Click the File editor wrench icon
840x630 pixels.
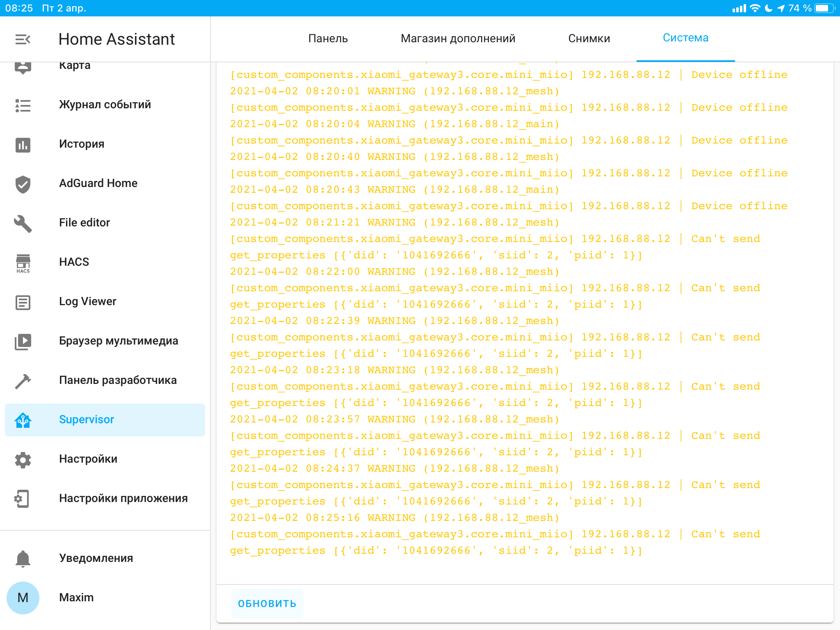[x=23, y=224]
